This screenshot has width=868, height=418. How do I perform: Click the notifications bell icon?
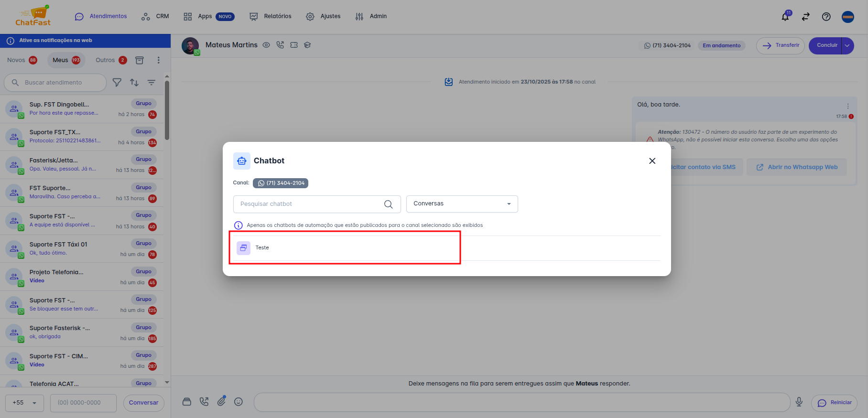785,17
